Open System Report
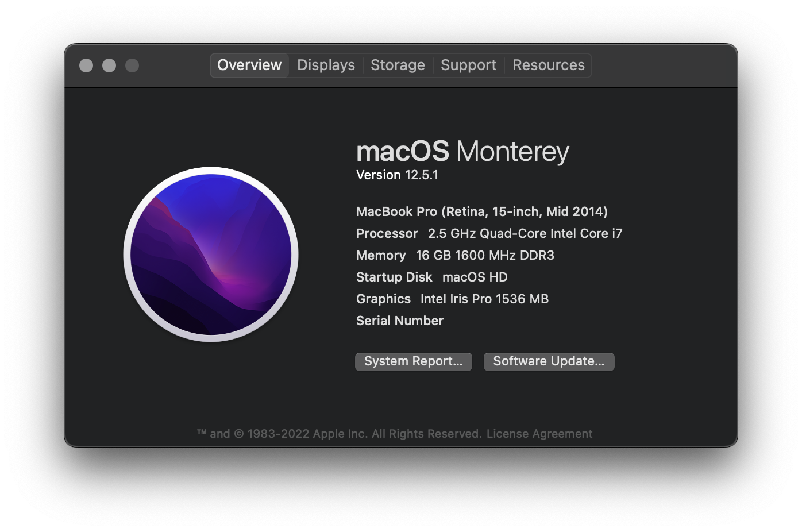802x532 pixels. point(414,361)
